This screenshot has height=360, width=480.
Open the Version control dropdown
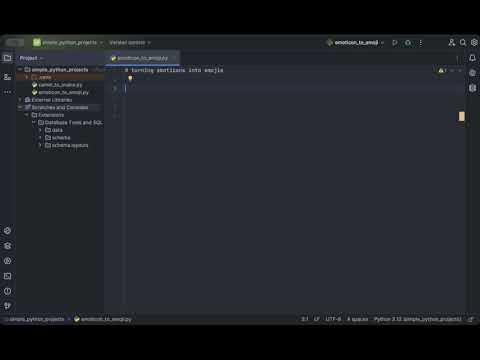coord(130,43)
